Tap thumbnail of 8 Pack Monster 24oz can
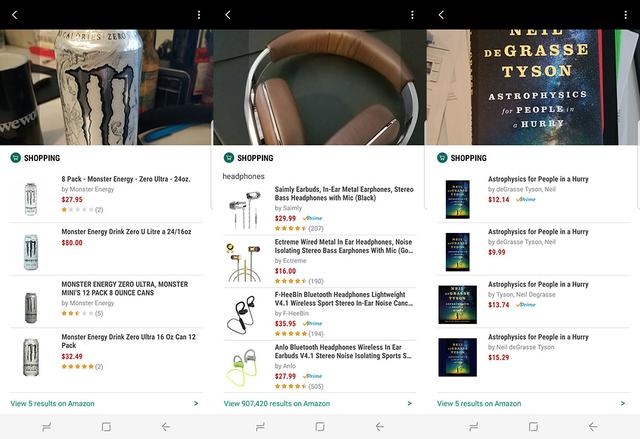The image size is (640, 439). (31, 199)
